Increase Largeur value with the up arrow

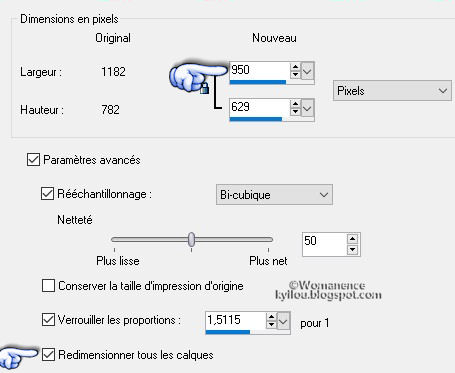click(295, 67)
